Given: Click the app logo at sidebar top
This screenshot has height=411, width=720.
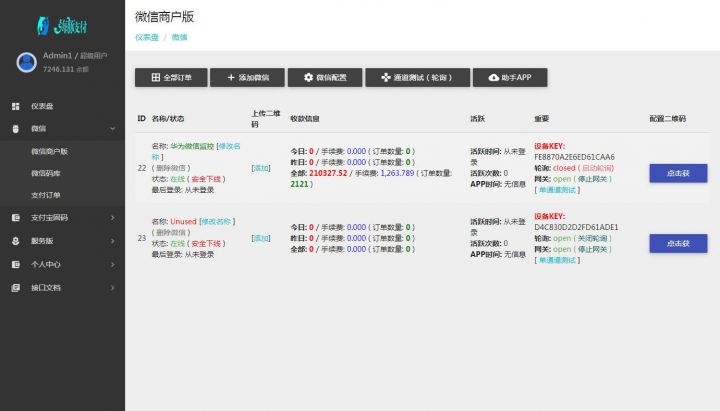Looking at the screenshot, I should pyautogui.click(x=62, y=26).
